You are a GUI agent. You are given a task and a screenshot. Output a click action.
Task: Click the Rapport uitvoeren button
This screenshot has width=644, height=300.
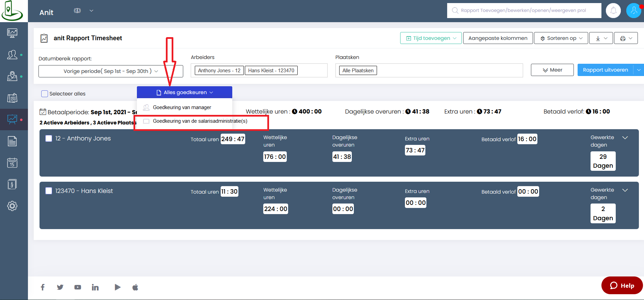605,70
